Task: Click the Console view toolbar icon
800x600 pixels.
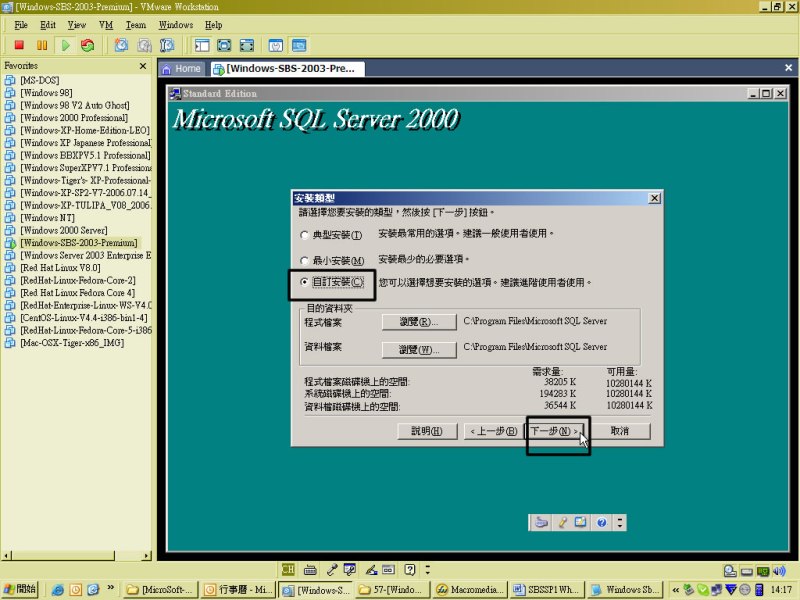Action: [299, 45]
